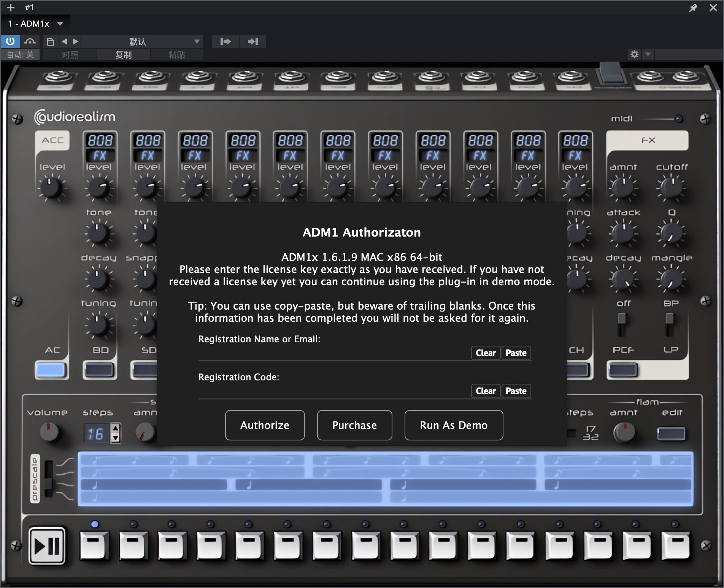
Task: Click the last 808 FX channel display
Action: pyautogui.click(x=575, y=148)
